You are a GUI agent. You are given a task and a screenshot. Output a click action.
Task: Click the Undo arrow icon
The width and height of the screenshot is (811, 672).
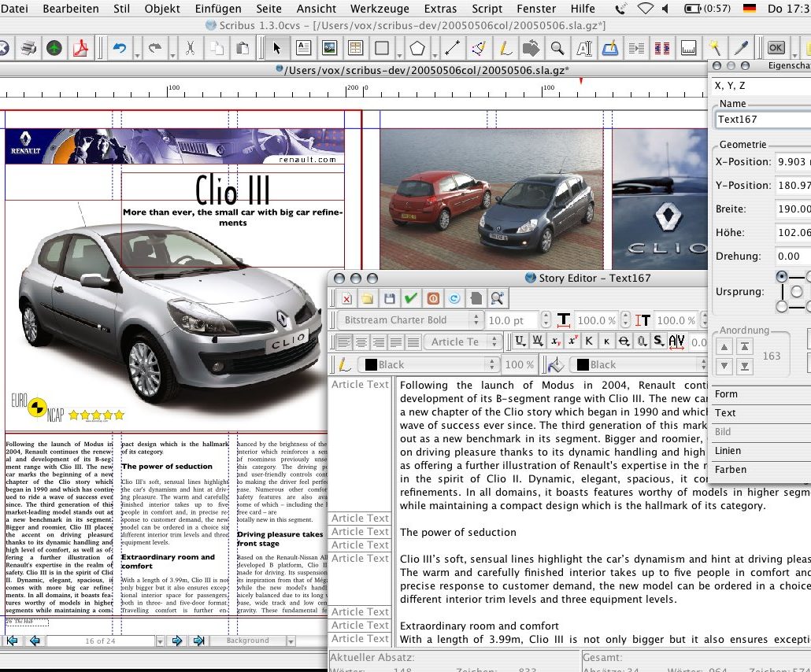click(120, 48)
